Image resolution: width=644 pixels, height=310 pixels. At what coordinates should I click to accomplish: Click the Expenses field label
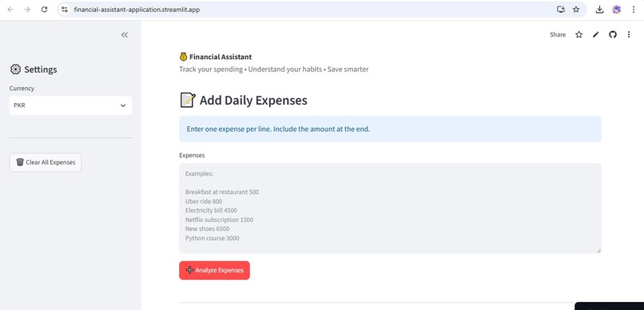tap(192, 155)
